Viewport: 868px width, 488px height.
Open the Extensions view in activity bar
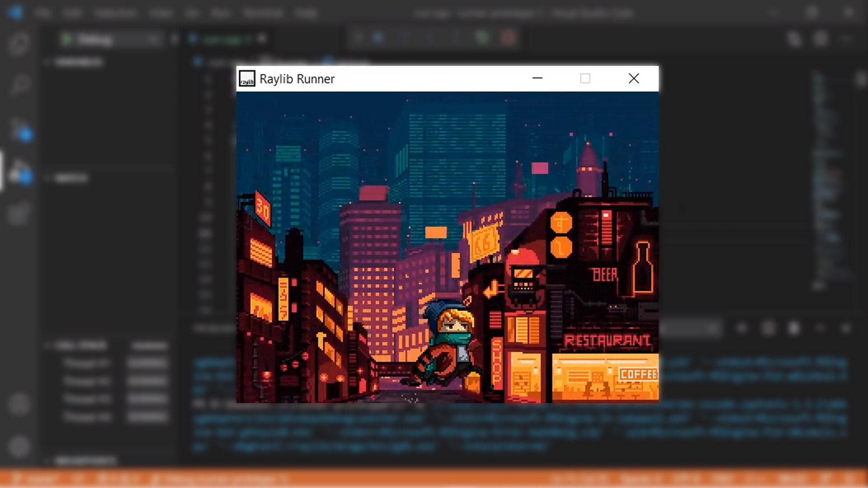tap(19, 214)
